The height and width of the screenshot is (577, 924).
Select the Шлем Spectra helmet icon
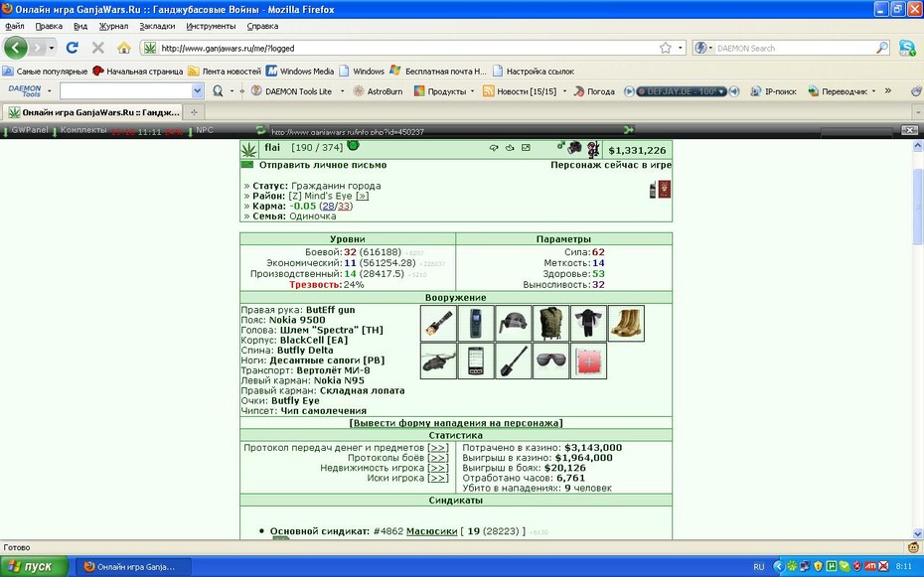coord(514,323)
